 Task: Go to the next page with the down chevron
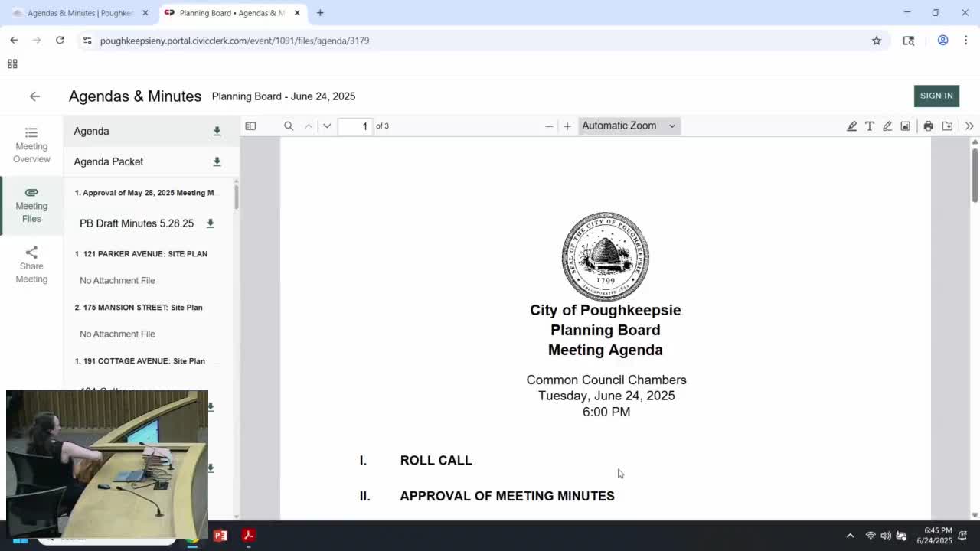tap(327, 126)
